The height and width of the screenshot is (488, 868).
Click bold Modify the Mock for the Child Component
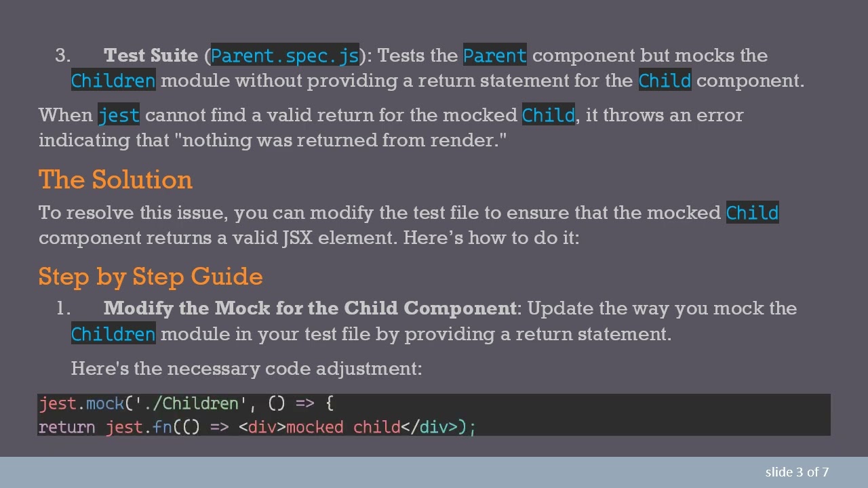[310, 308]
